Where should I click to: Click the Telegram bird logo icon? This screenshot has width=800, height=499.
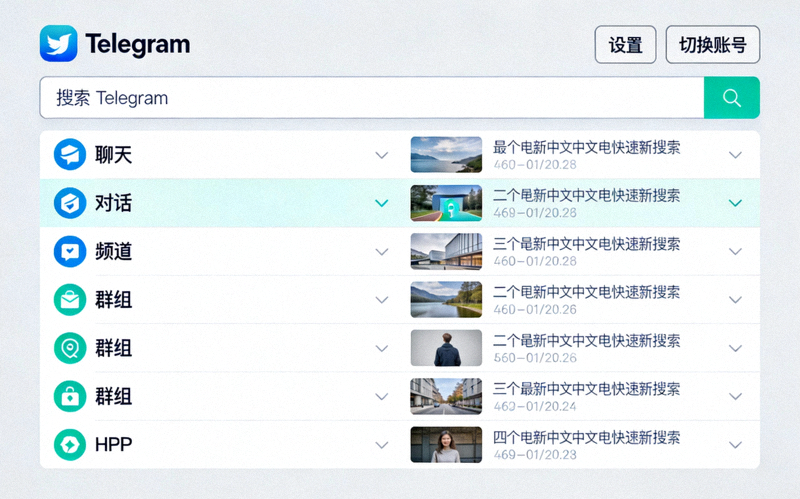click(59, 43)
